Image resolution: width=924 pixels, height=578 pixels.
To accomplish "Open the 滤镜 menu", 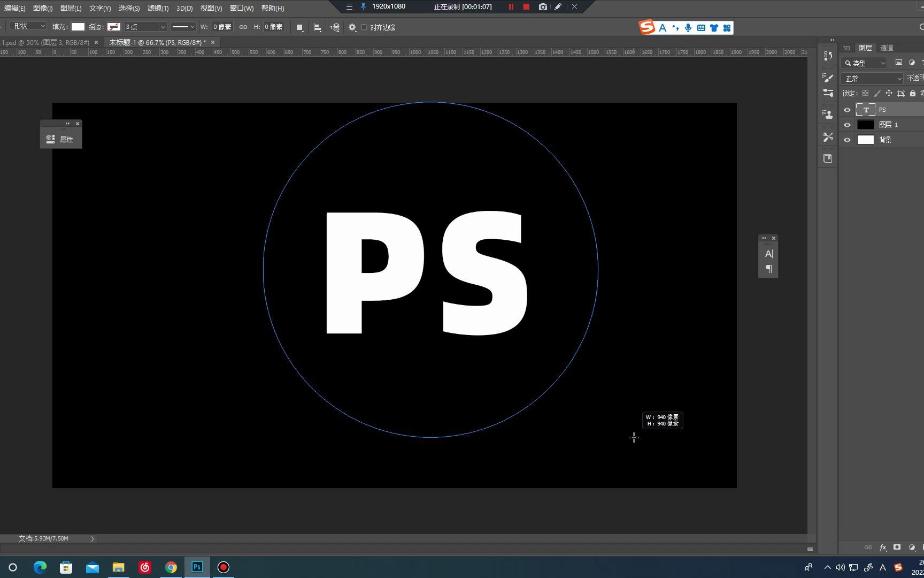I will tap(158, 8).
